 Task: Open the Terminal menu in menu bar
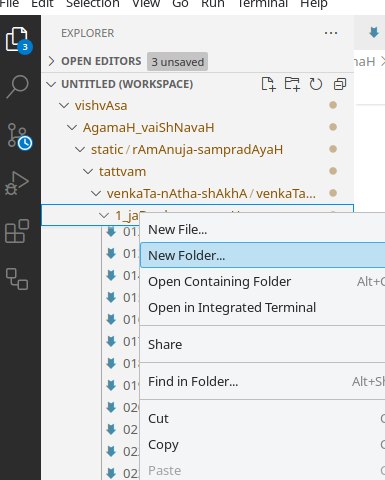(x=262, y=4)
